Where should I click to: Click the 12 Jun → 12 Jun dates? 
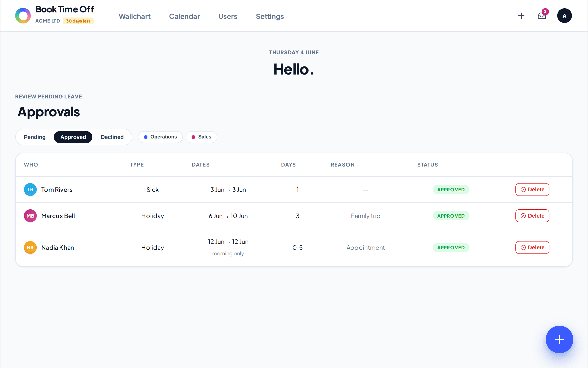(x=228, y=242)
